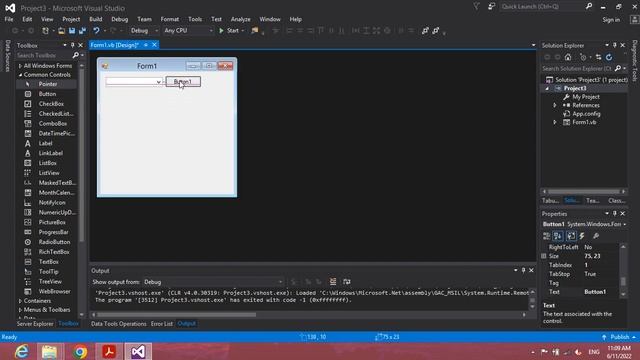Open Visual Studio from the taskbar
640x360 pixels.
pyautogui.click(x=138, y=351)
